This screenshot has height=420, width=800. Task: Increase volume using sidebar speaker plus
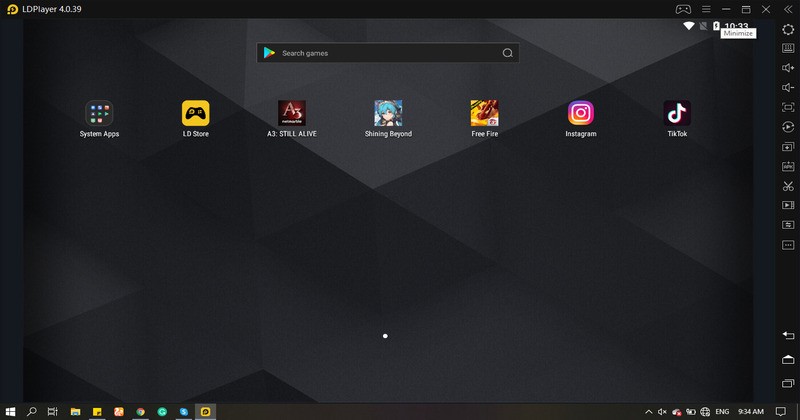(x=788, y=68)
